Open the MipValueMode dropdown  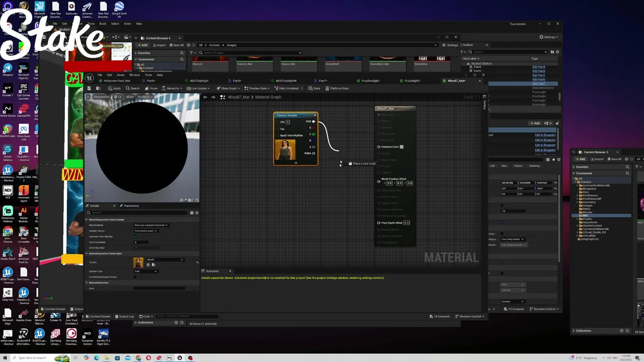(151, 225)
